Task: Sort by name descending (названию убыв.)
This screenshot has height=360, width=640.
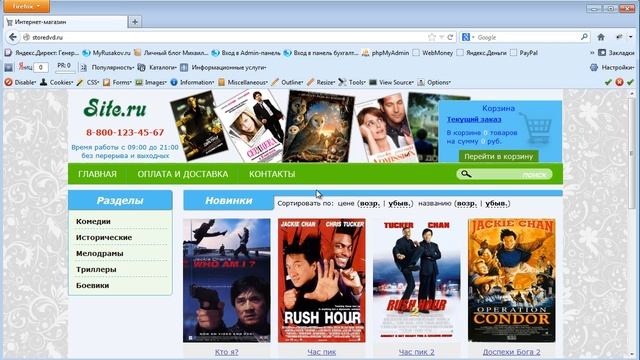Action: pos(496,203)
